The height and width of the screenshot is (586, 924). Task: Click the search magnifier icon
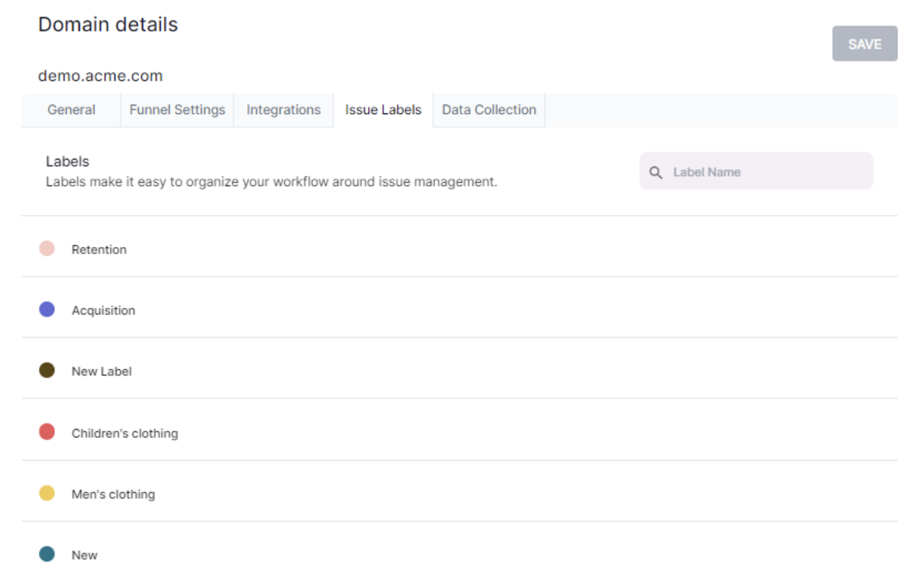click(655, 172)
